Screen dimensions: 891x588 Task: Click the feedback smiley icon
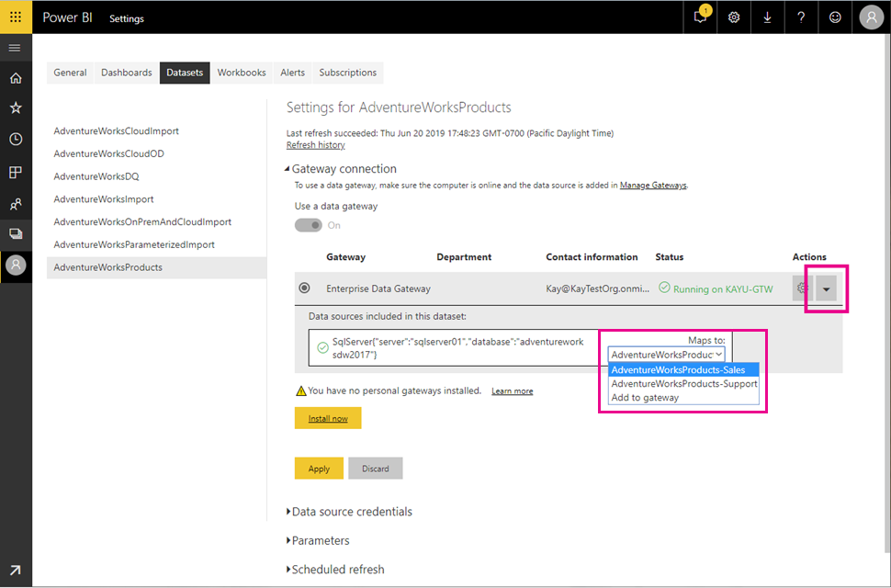[835, 17]
